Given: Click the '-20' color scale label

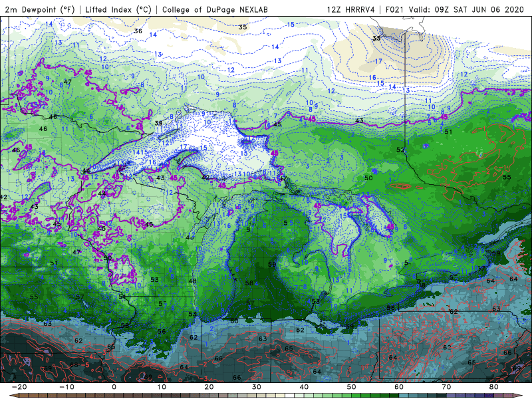Looking at the screenshot, I should [x=19, y=387].
